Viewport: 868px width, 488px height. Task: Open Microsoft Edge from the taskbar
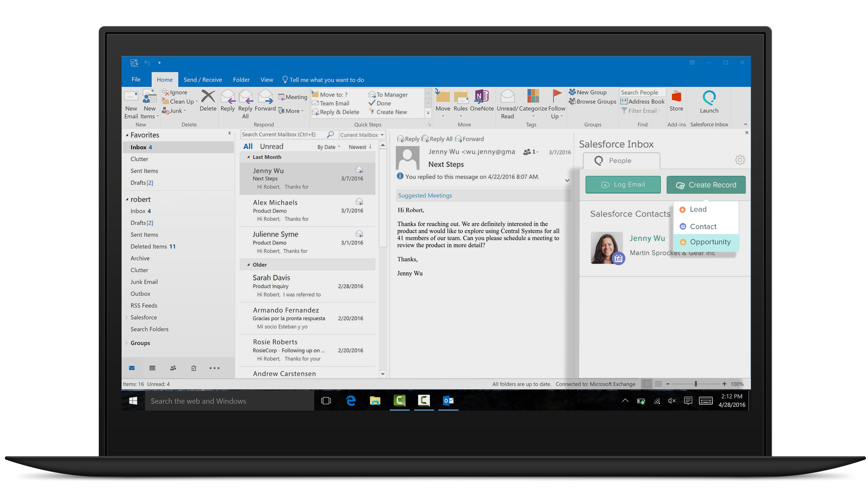pyautogui.click(x=351, y=401)
